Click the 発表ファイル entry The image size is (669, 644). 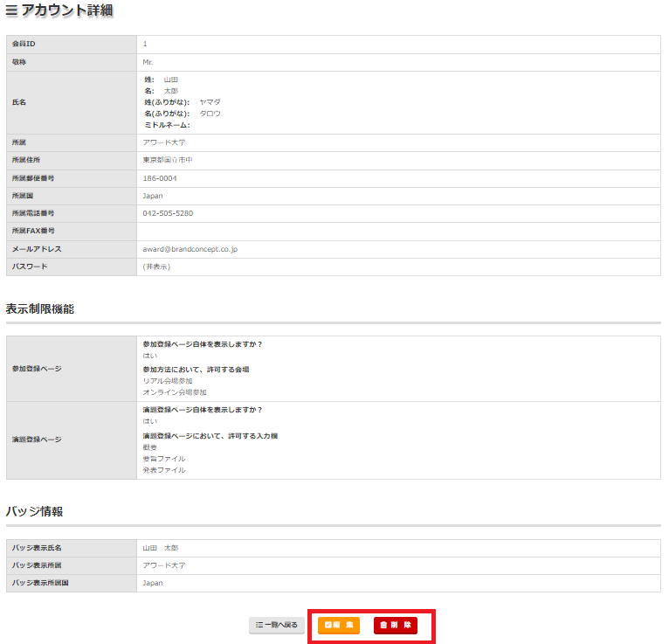tap(164, 470)
